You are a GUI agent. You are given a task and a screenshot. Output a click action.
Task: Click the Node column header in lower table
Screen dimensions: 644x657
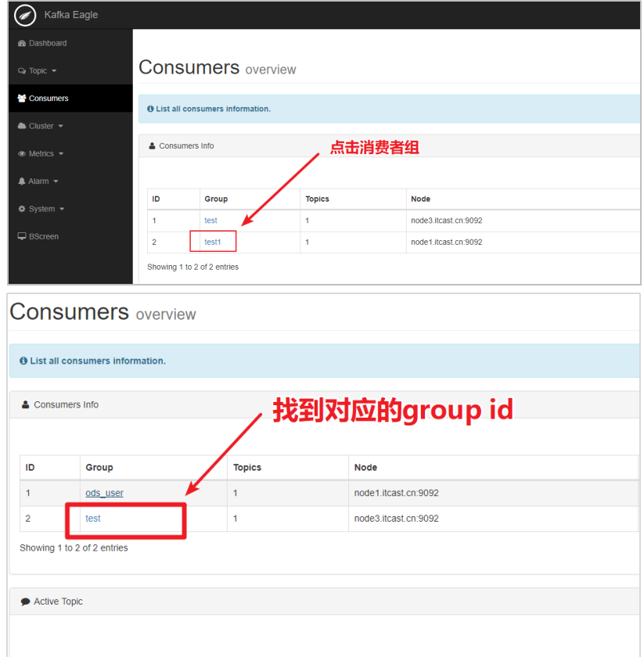tap(365, 467)
